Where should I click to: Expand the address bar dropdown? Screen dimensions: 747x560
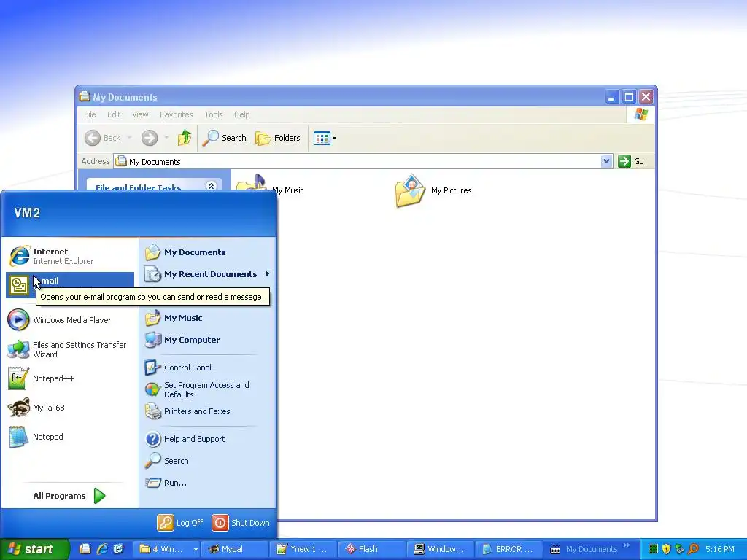click(x=606, y=161)
